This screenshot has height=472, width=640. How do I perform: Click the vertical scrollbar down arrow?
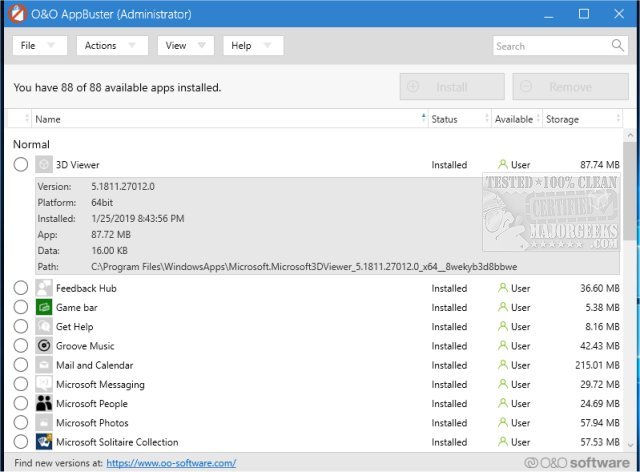[x=632, y=446]
